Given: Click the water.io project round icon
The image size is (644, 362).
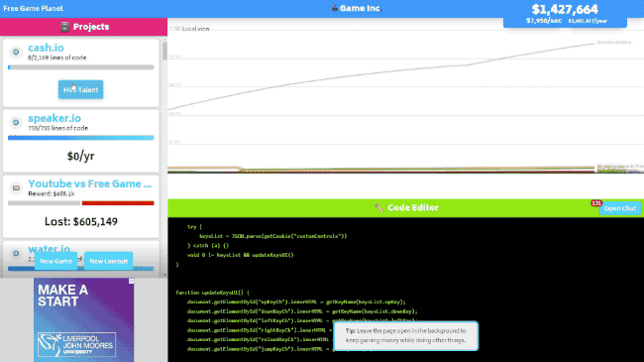Looking at the screenshot, I should tap(16, 254).
